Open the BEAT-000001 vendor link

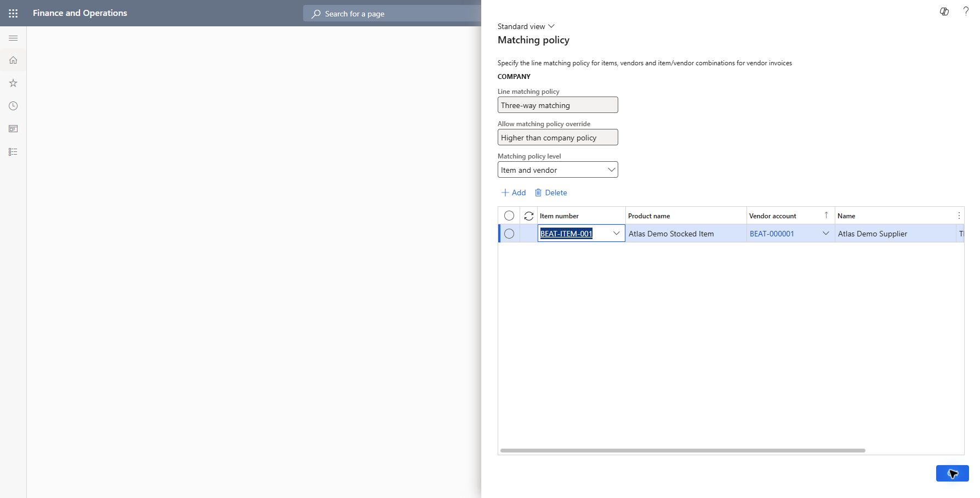tap(772, 234)
